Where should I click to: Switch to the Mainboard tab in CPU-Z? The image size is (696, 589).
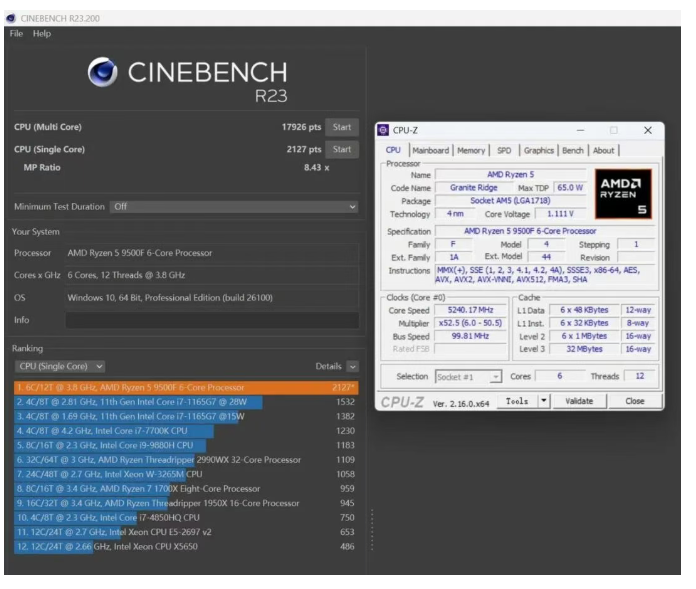(x=431, y=151)
